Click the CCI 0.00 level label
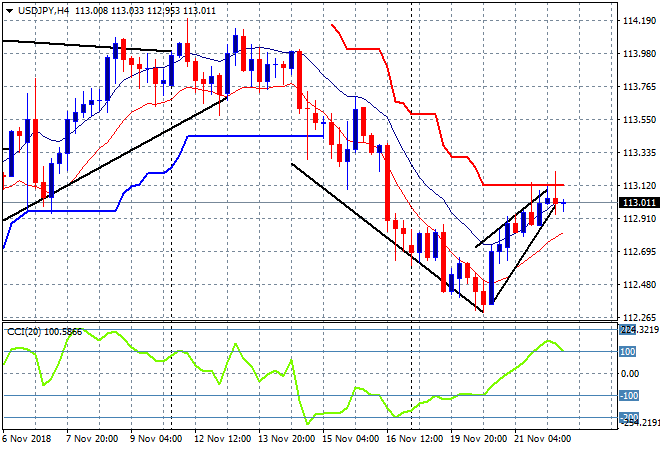Image resolution: width=660 pixels, height=450 pixels. pos(630,374)
